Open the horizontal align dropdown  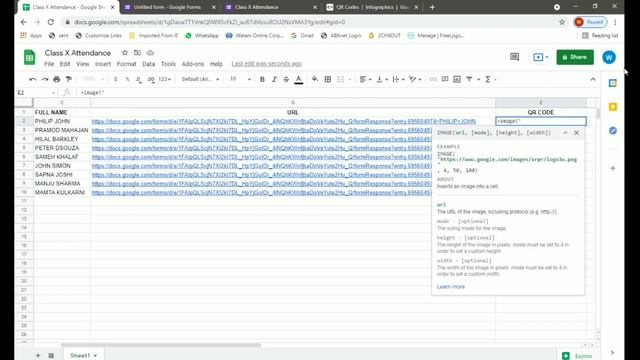coord(365,79)
